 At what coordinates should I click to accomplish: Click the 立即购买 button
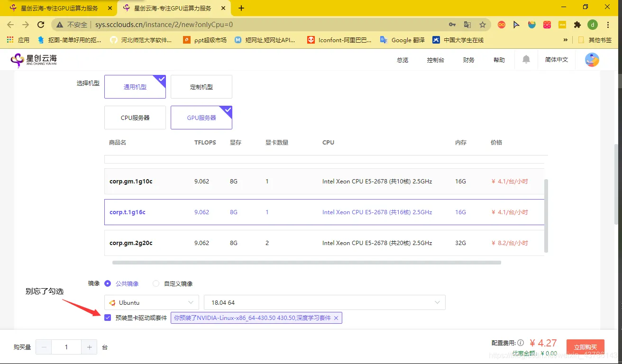pyautogui.click(x=585, y=347)
